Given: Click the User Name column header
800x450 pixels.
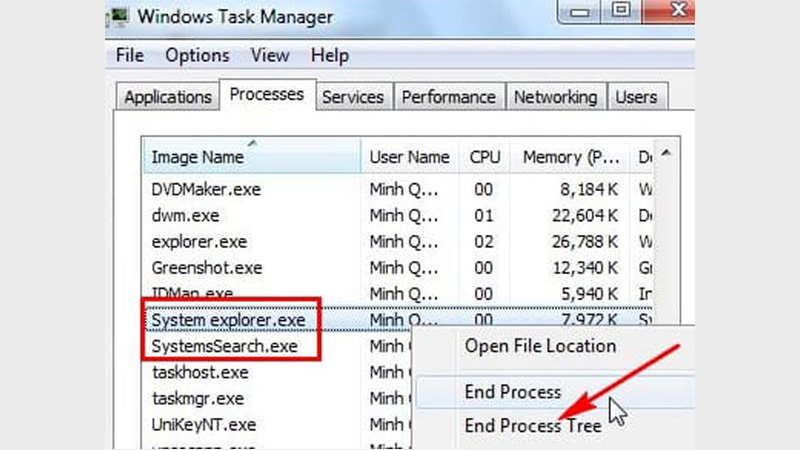Looking at the screenshot, I should point(409,157).
